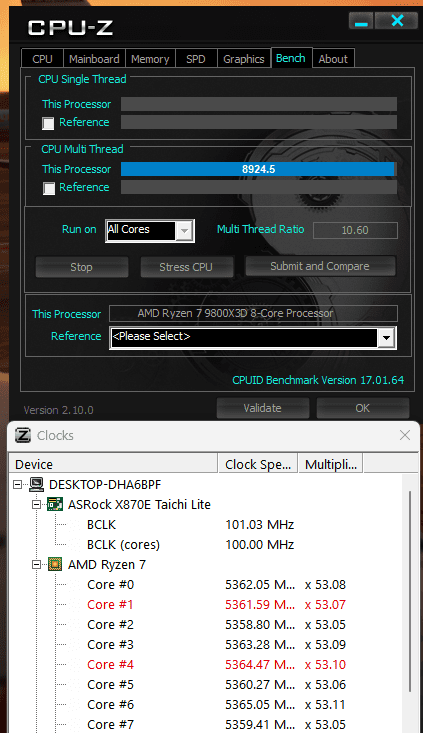Viewport: 423px width, 733px height.
Task: Select the red Core #4 row
Action: 206,664
